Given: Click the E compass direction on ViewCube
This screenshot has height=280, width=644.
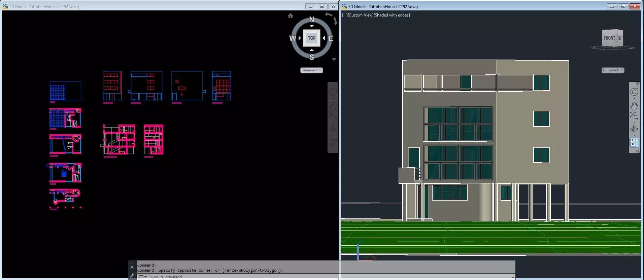Looking at the screenshot, I should (331, 38).
